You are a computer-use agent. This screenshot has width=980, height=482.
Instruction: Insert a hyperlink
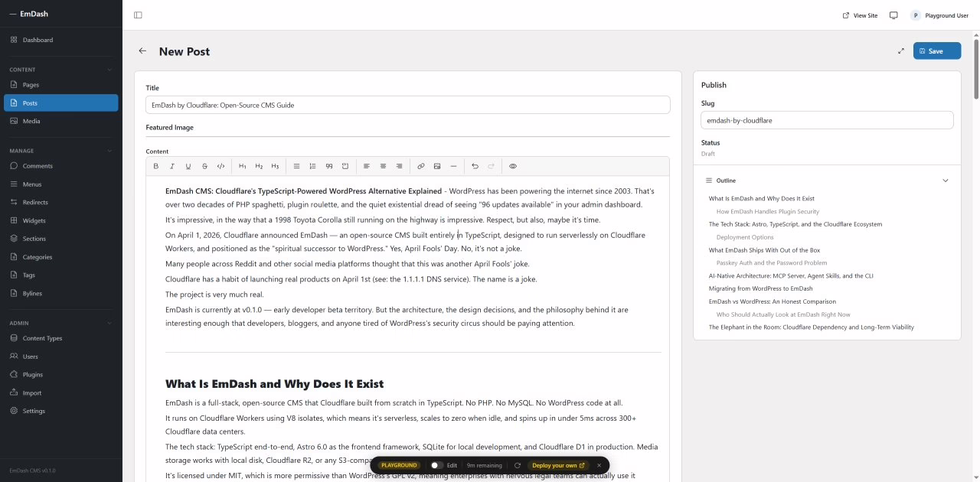(421, 166)
